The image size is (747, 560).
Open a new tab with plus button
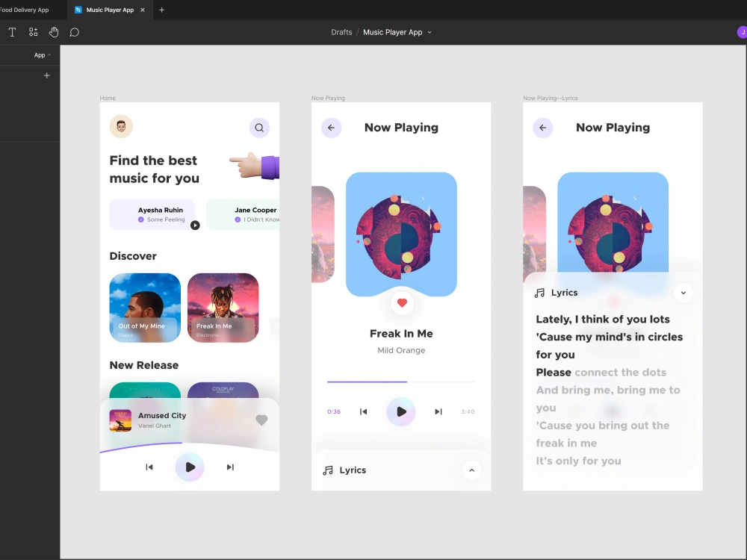[x=161, y=10]
